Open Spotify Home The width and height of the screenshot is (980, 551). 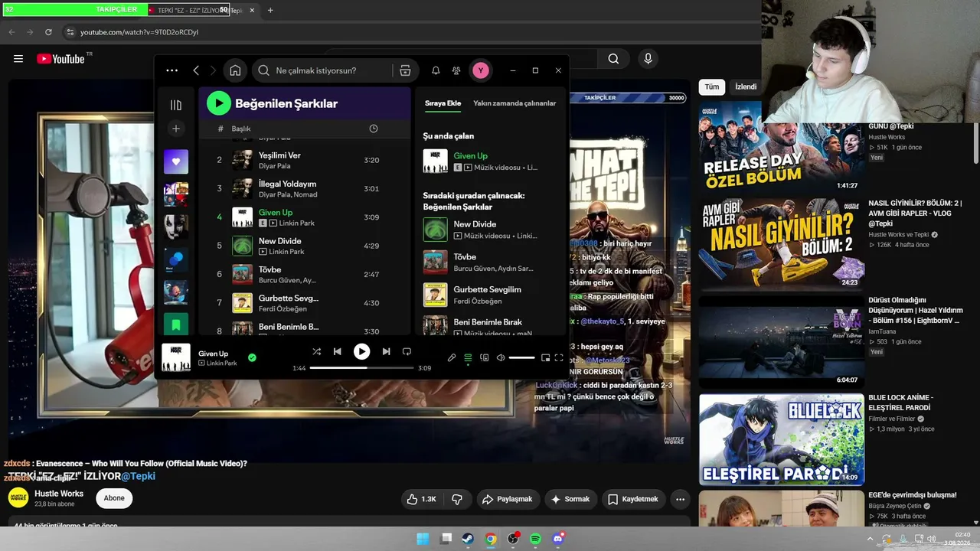coord(235,70)
